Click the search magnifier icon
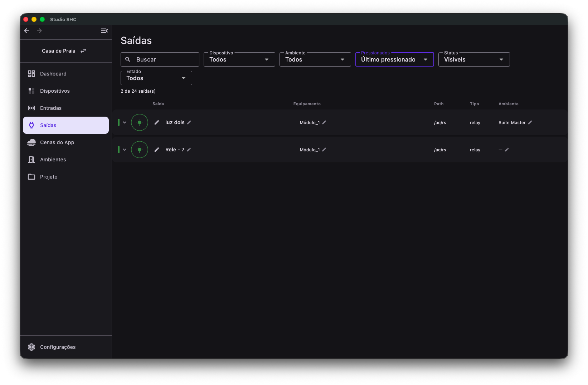This screenshot has height=385, width=588. (x=128, y=59)
